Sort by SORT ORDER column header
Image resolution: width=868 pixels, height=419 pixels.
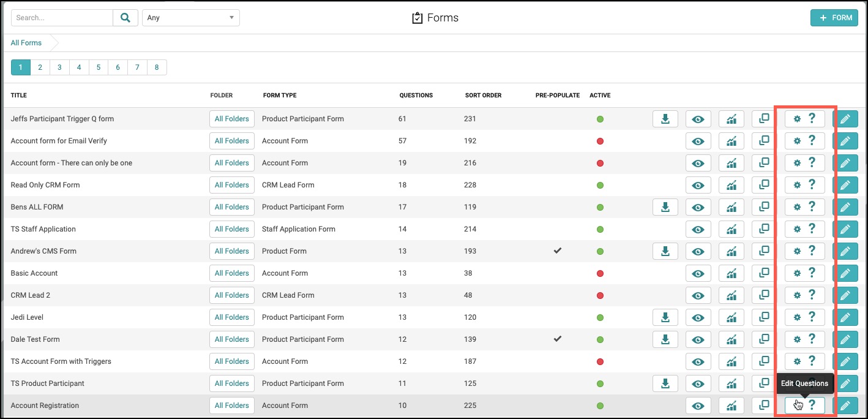(484, 96)
